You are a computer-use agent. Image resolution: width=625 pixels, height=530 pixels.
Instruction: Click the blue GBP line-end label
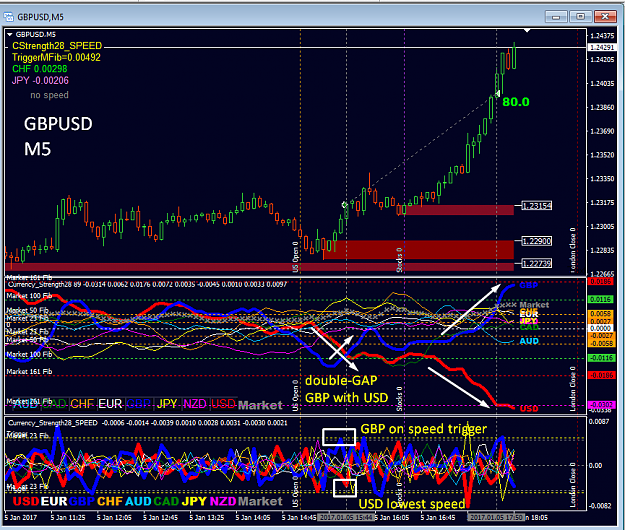pyautogui.click(x=529, y=285)
